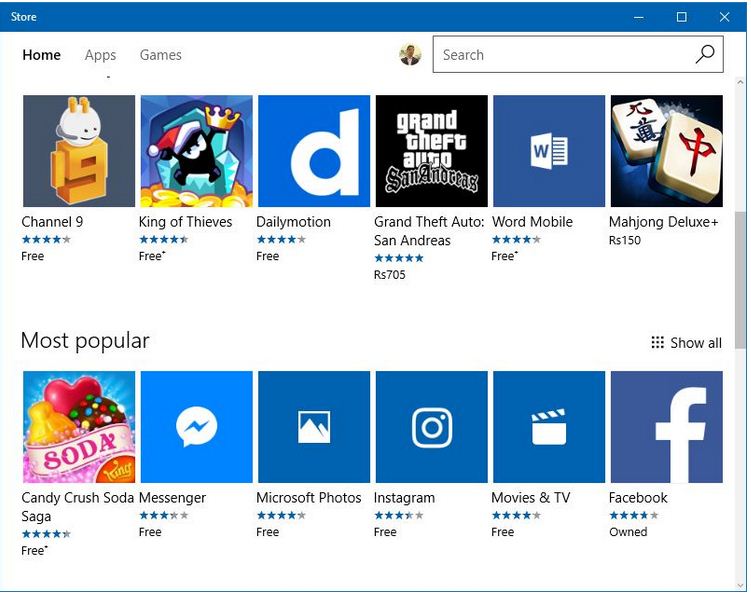
Task: Click the Free label under Movies & TV
Action: coord(502,532)
